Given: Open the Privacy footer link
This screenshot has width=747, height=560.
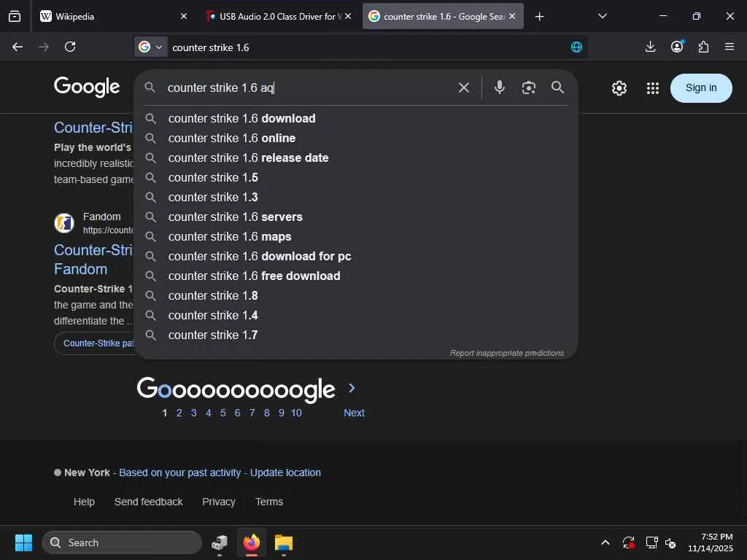Looking at the screenshot, I should click(219, 502).
